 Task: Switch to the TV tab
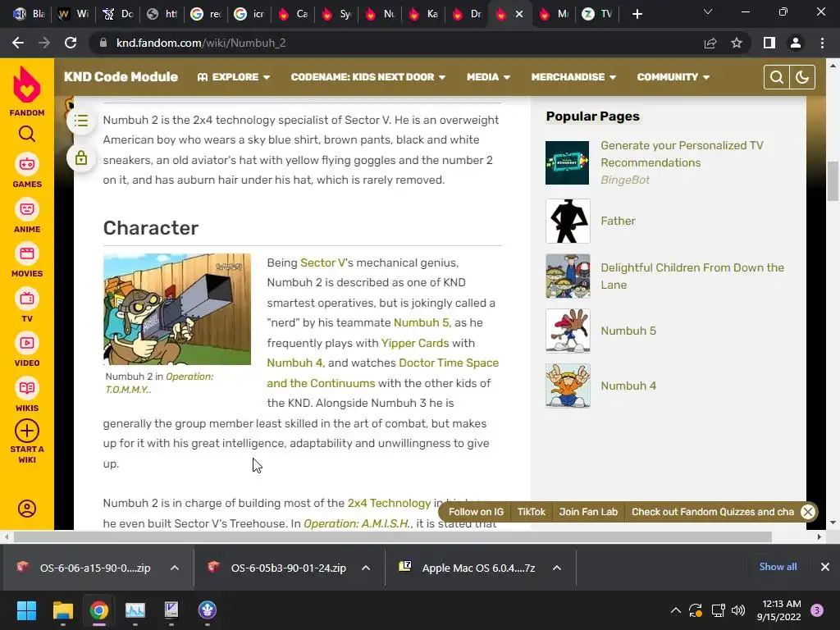coord(597,14)
